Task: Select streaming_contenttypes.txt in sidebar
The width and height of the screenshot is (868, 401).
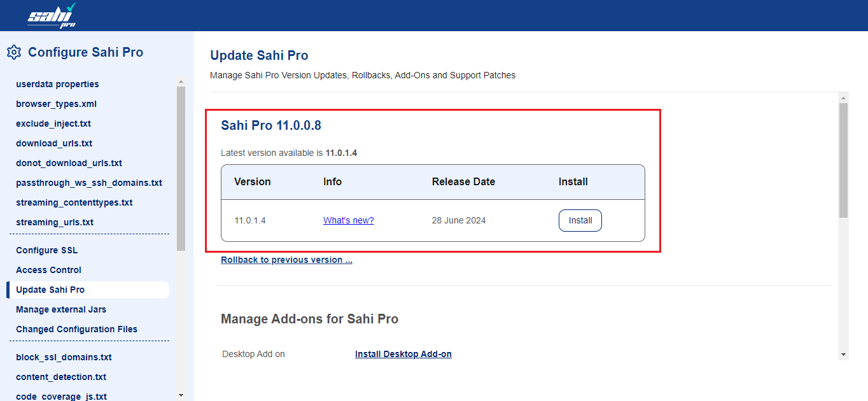Action: 74,202
